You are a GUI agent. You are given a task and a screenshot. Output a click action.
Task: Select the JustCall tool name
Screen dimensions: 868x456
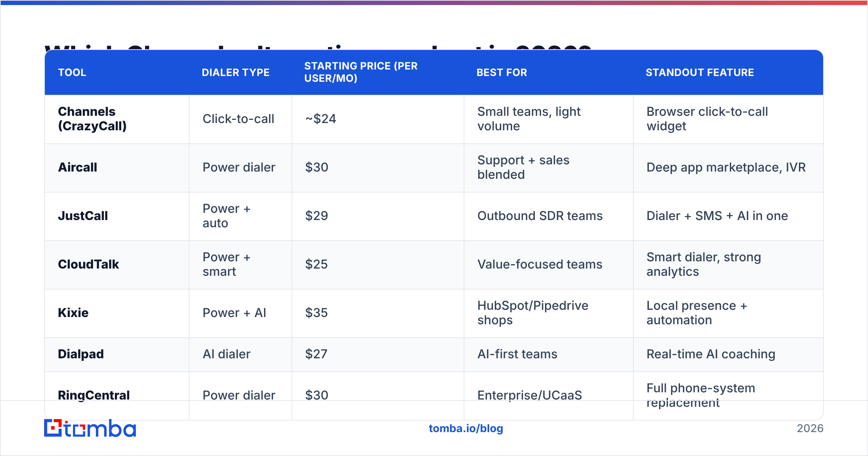83,216
